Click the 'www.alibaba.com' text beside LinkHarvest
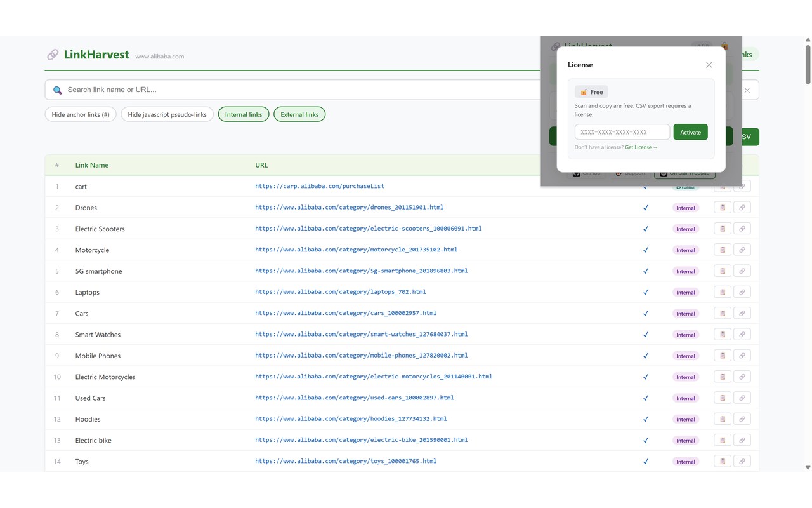 pyautogui.click(x=160, y=57)
